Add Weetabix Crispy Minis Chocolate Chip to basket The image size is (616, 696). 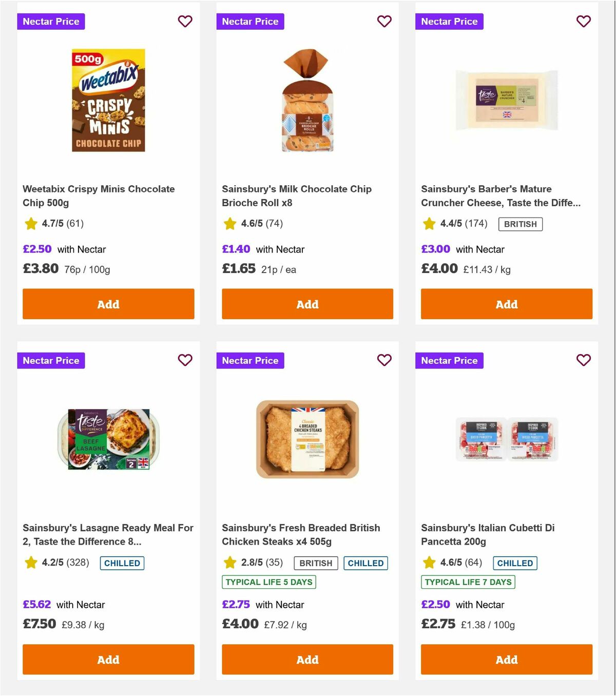point(108,304)
